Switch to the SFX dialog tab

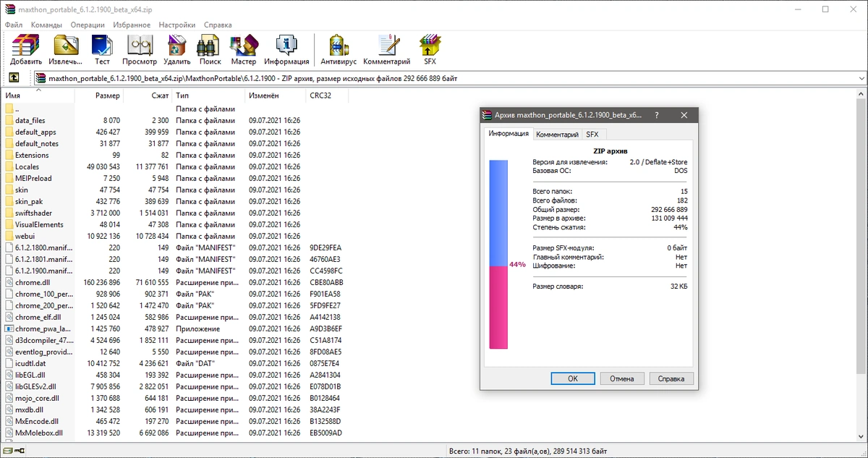(592, 135)
